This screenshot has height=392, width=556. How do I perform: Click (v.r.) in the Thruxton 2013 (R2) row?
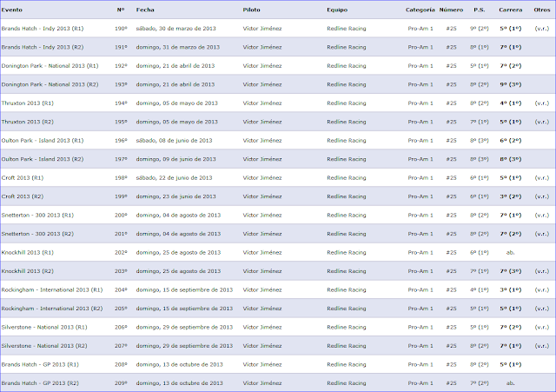[x=542, y=122]
